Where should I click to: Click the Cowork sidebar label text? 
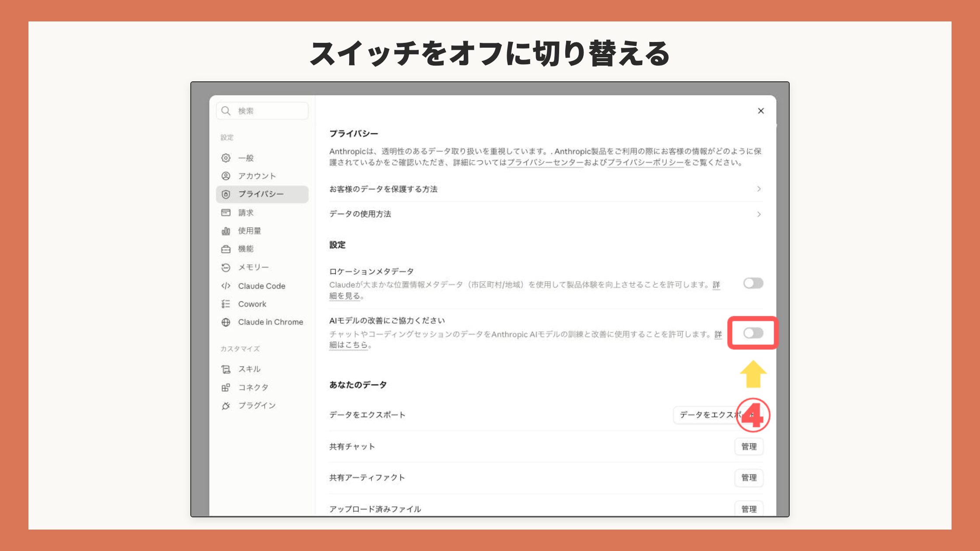[x=252, y=304]
